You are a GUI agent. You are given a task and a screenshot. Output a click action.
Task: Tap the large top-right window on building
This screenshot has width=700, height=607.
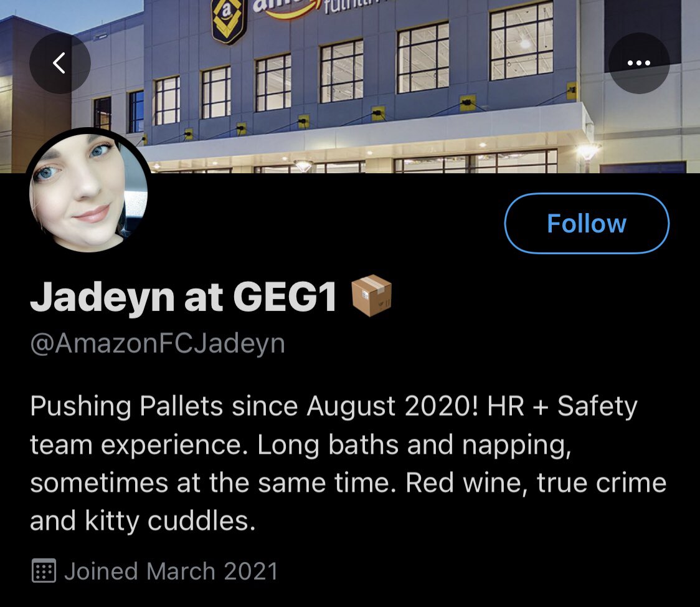(521, 41)
